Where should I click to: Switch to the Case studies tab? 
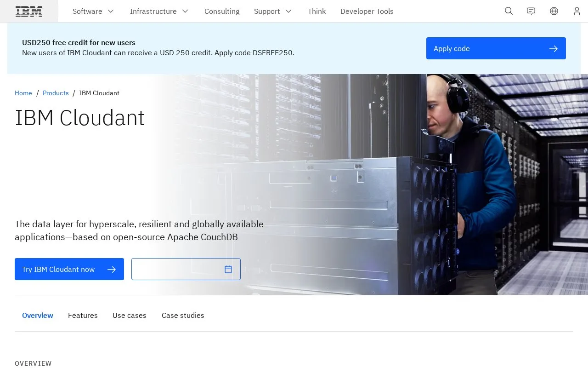(x=183, y=315)
